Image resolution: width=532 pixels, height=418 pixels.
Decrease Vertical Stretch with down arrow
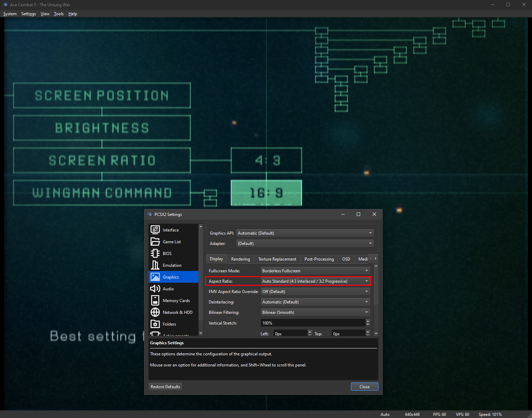coord(368,325)
